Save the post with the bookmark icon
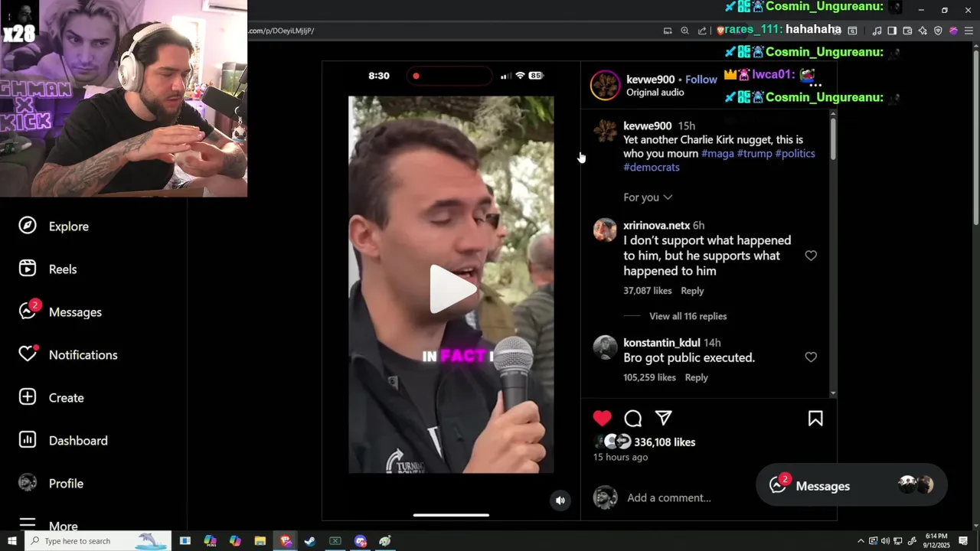 815,419
